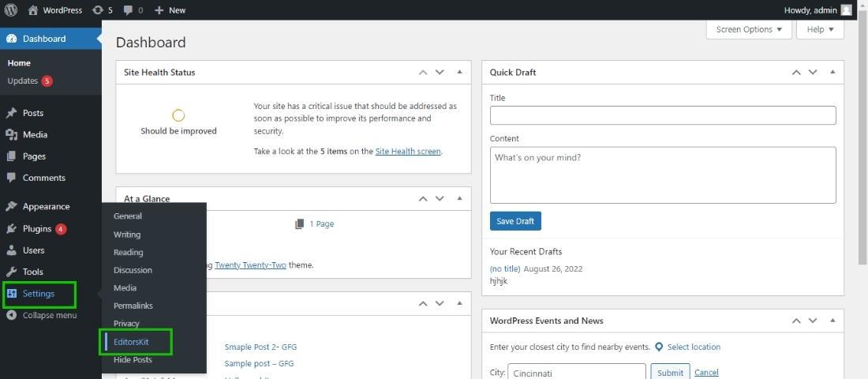Click the Media icon in sidebar
Screen dimensions: 868x379
tap(11, 135)
